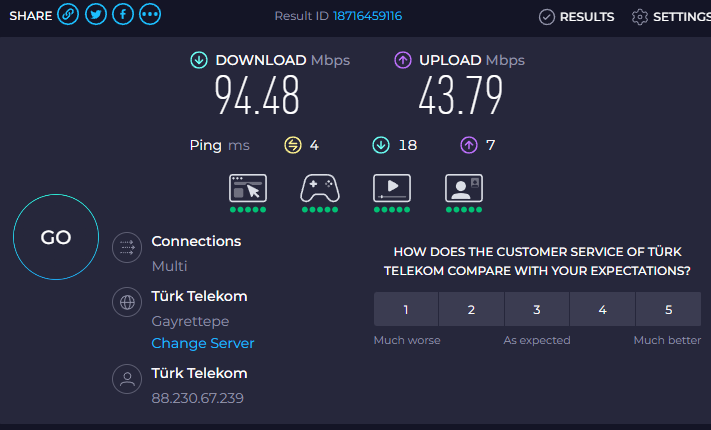
Task: Click the video streaming performance icon
Action: pyautogui.click(x=391, y=187)
